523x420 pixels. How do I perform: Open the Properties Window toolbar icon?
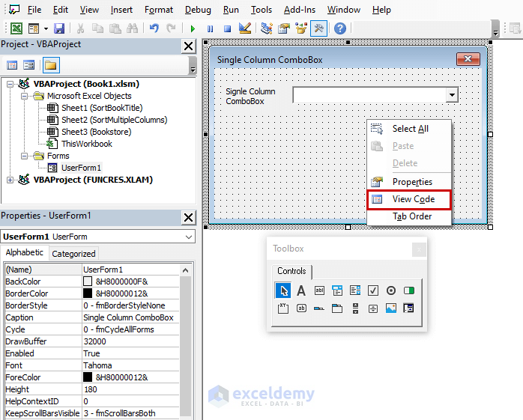[x=284, y=28]
